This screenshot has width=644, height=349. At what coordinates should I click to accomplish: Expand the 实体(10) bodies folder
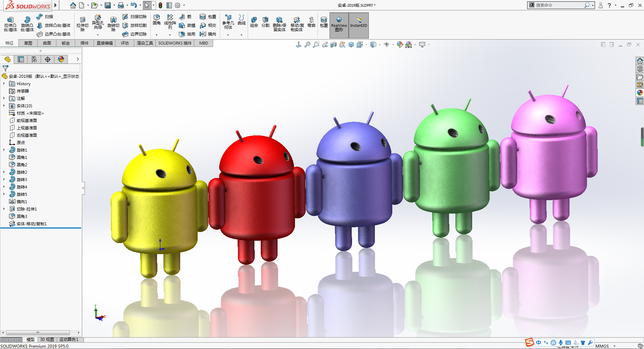(4, 106)
